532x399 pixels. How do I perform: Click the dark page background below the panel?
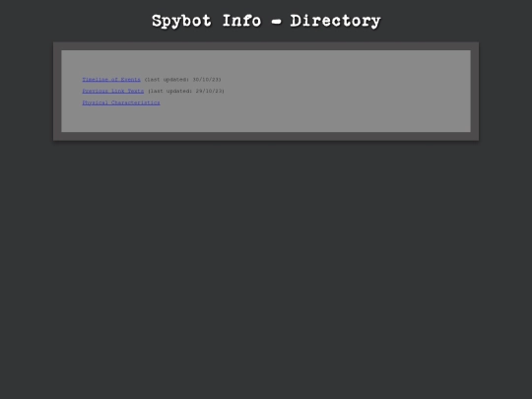click(x=266, y=270)
